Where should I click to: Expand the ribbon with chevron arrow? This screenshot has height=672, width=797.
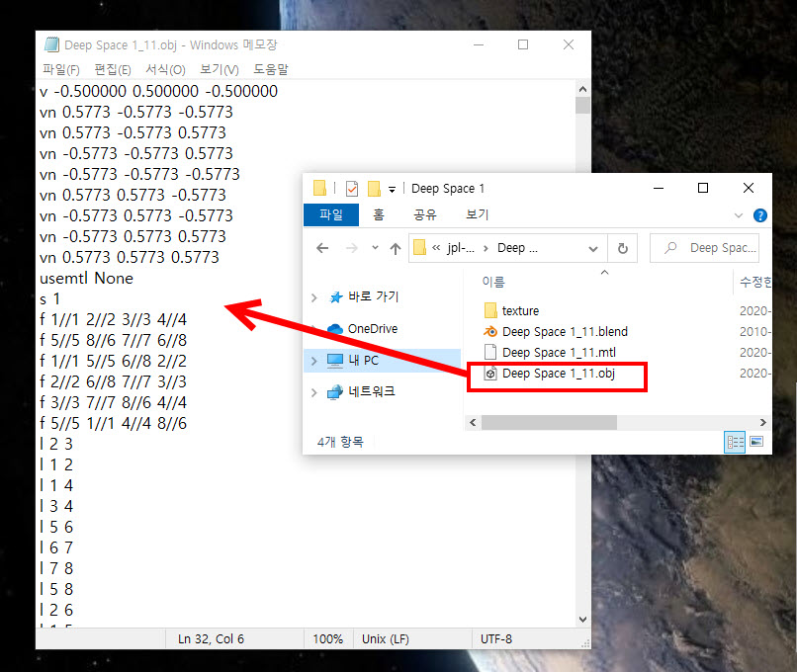[739, 215]
